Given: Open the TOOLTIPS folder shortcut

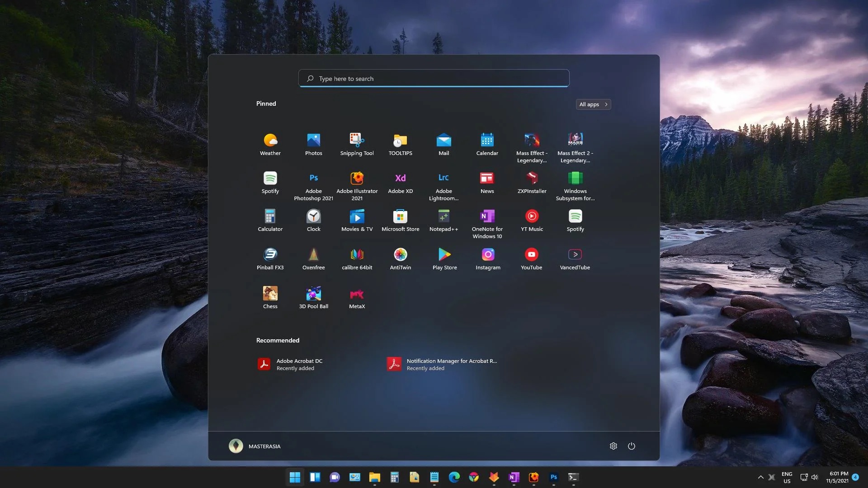Looking at the screenshot, I should pyautogui.click(x=401, y=145).
